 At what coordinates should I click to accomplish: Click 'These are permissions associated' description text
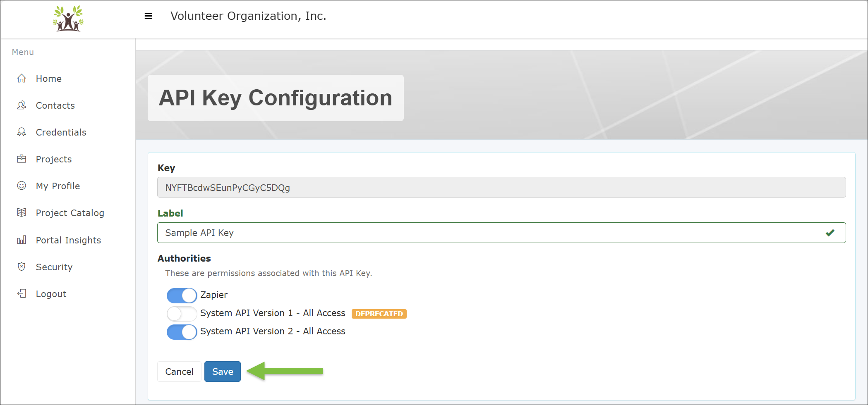click(x=269, y=273)
